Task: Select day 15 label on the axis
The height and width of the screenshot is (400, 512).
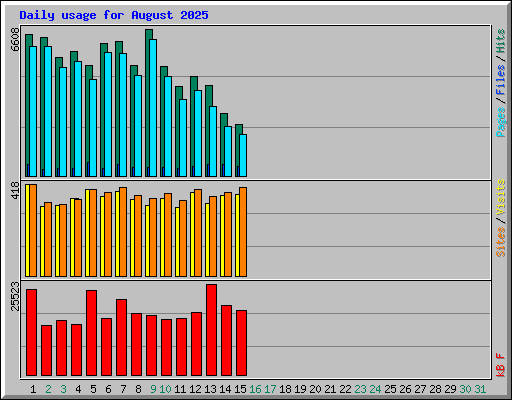Action: coord(240,389)
